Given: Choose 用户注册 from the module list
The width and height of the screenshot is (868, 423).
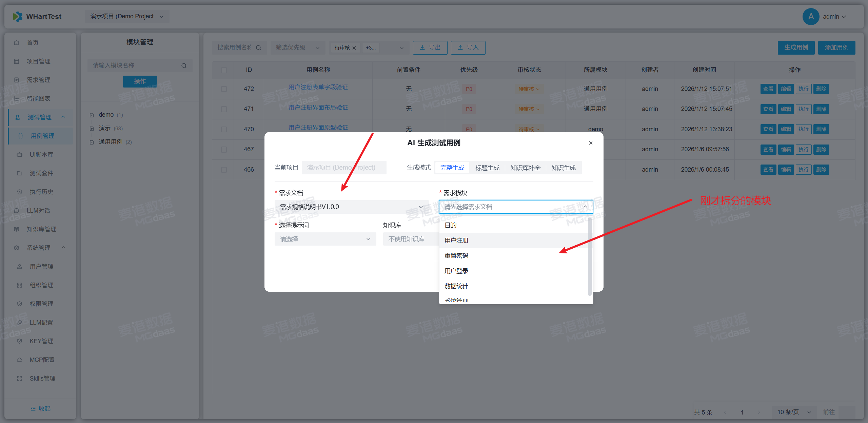Looking at the screenshot, I should coord(456,241).
